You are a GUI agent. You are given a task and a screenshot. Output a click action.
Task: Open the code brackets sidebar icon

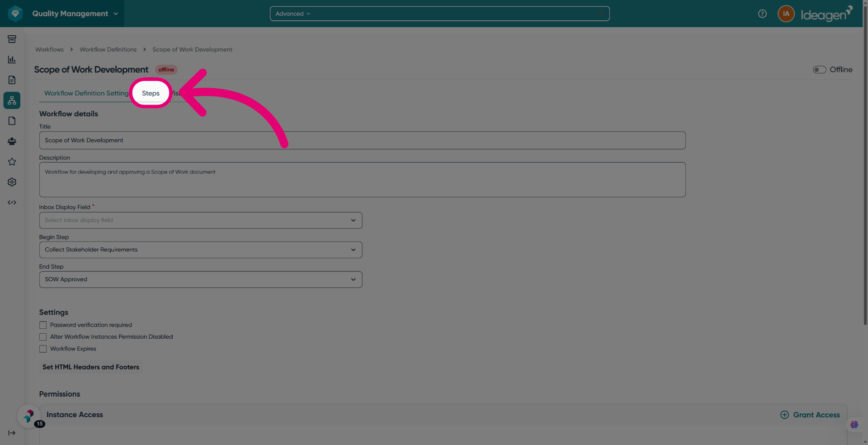pyautogui.click(x=12, y=203)
